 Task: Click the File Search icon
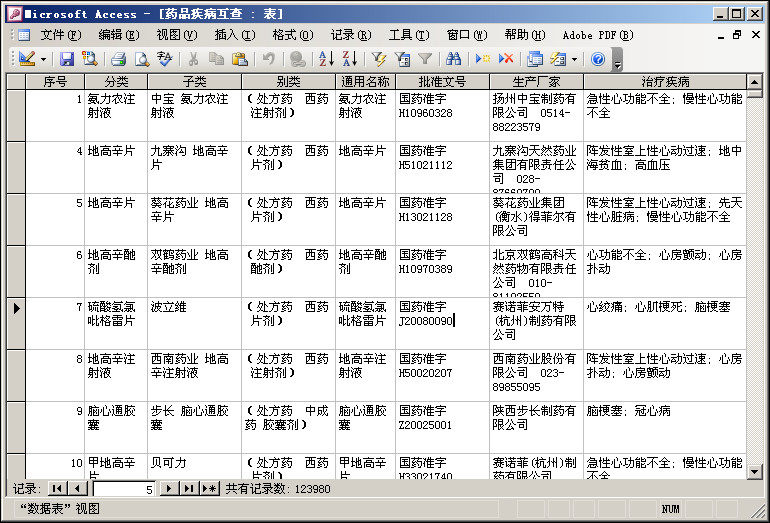89,59
